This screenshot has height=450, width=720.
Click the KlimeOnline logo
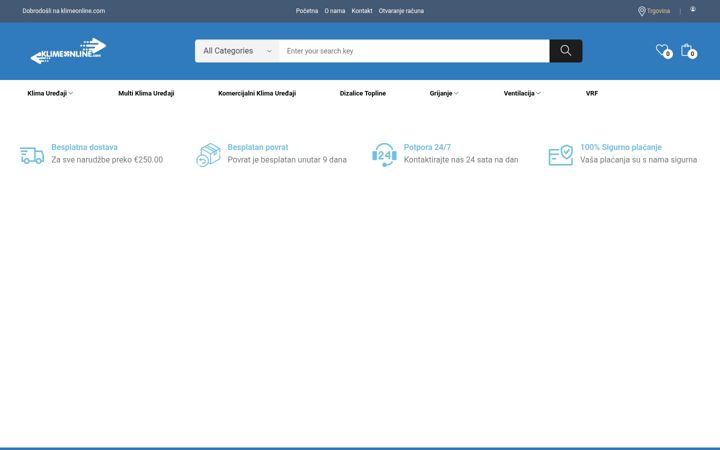(68, 51)
